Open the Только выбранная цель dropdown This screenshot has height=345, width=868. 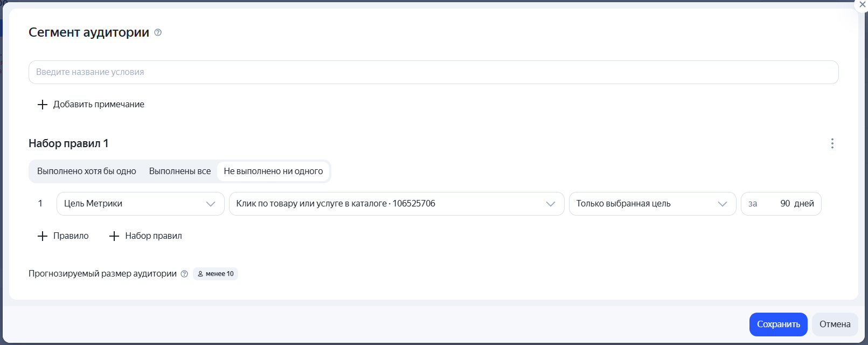652,204
